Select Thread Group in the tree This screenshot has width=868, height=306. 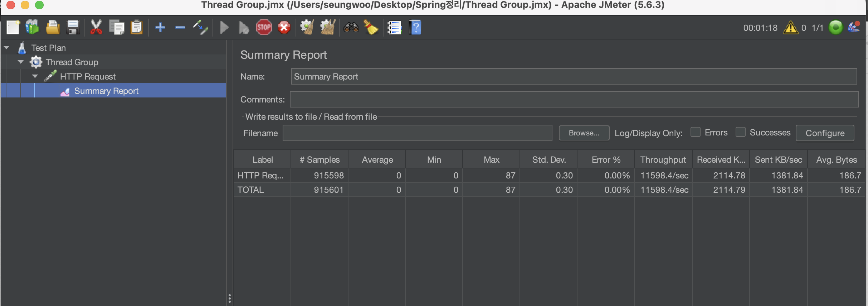[x=72, y=62]
